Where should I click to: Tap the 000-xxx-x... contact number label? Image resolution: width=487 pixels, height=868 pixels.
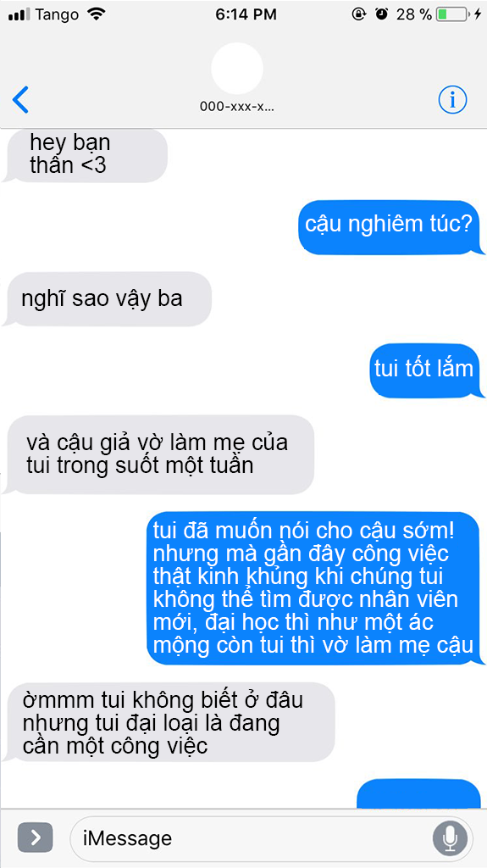point(237,106)
